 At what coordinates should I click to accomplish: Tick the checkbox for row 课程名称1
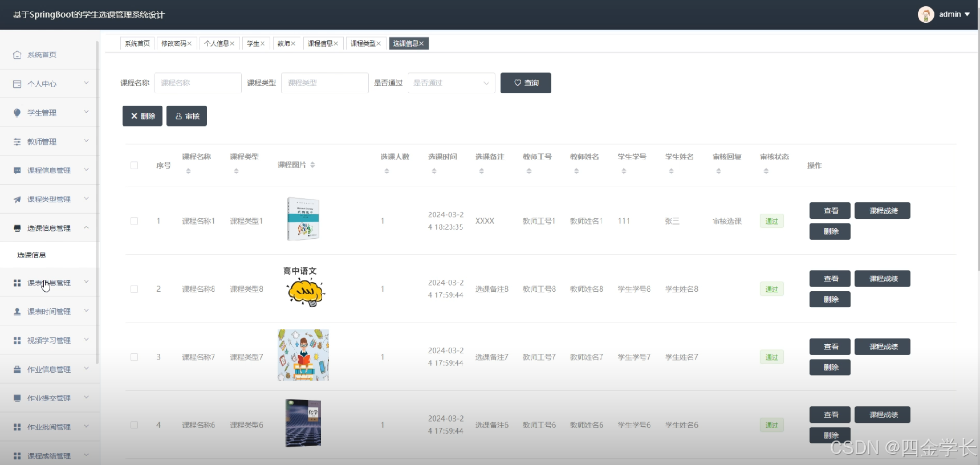[135, 221]
